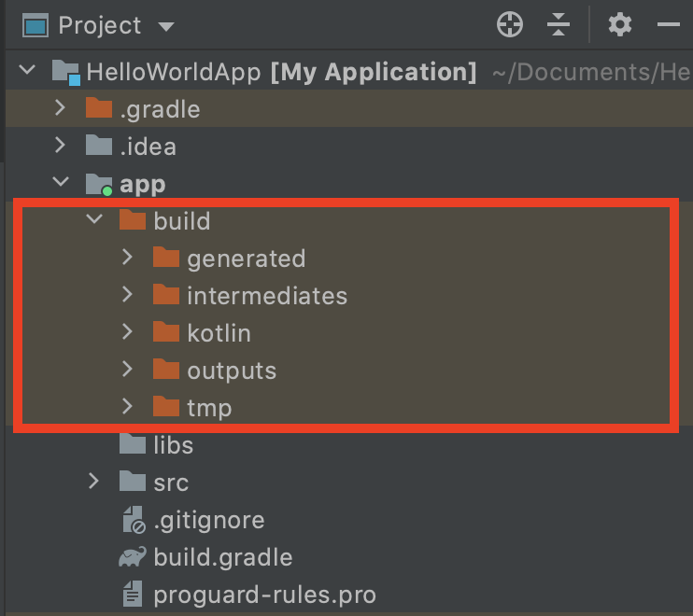Click the .gitignore file icon
The height and width of the screenshot is (616, 693).
click(134, 520)
